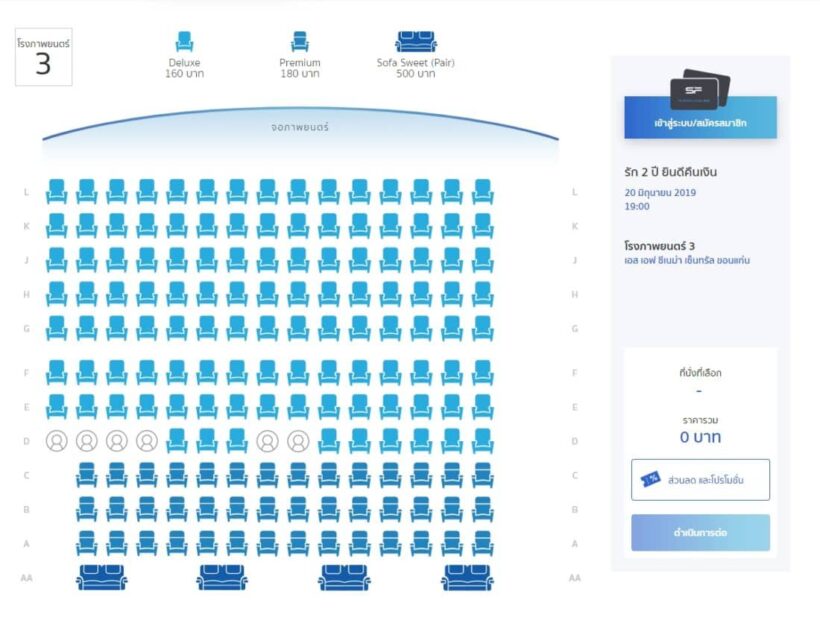820x629 pixels.
Task: Click the Deluxe seat legend icon
Action: click(184, 42)
